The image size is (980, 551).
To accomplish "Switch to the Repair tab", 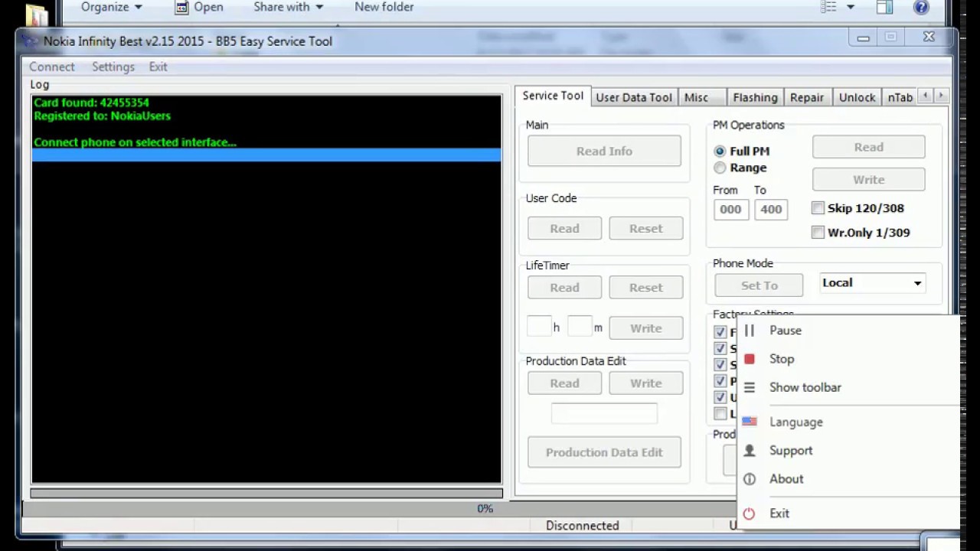I will point(807,97).
